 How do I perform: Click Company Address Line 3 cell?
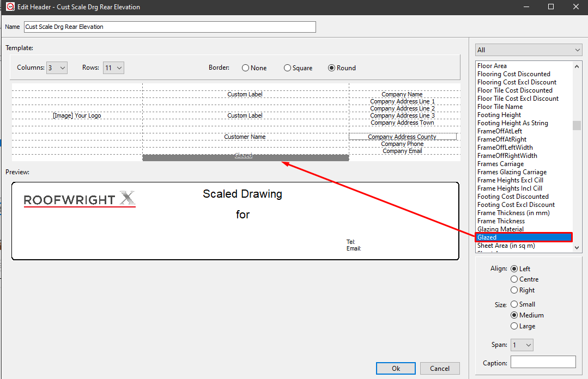[x=402, y=115]
